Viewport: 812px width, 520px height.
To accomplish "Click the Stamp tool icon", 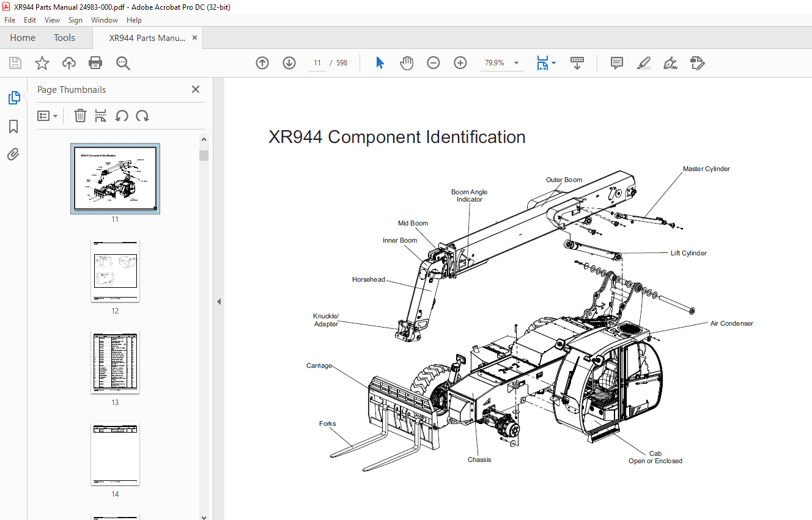I will (x=698, y=63).
